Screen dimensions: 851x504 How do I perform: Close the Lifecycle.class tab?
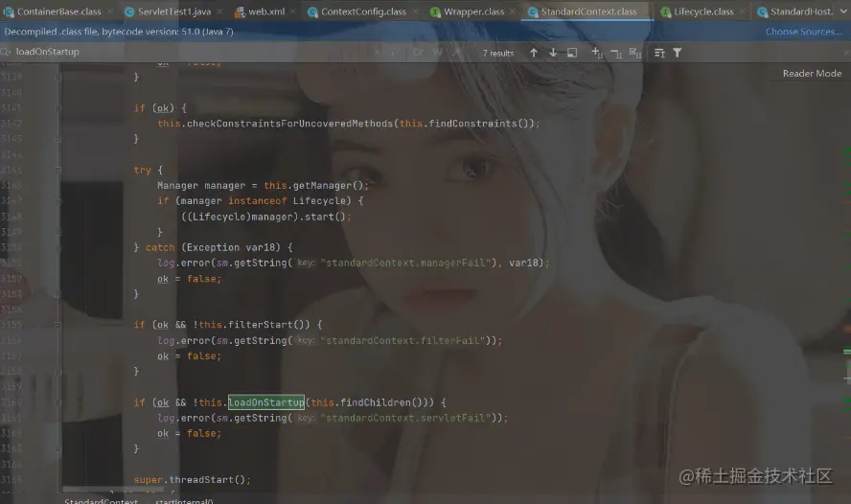(743, 11)
